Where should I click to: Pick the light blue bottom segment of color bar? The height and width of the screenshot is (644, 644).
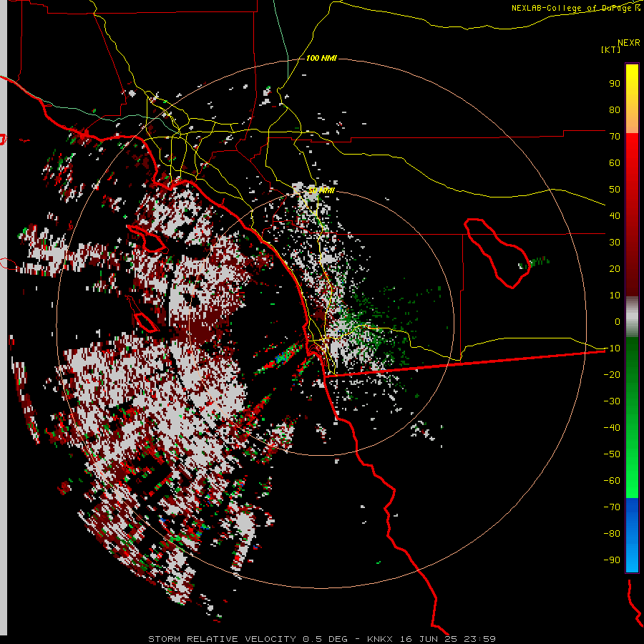632,557
